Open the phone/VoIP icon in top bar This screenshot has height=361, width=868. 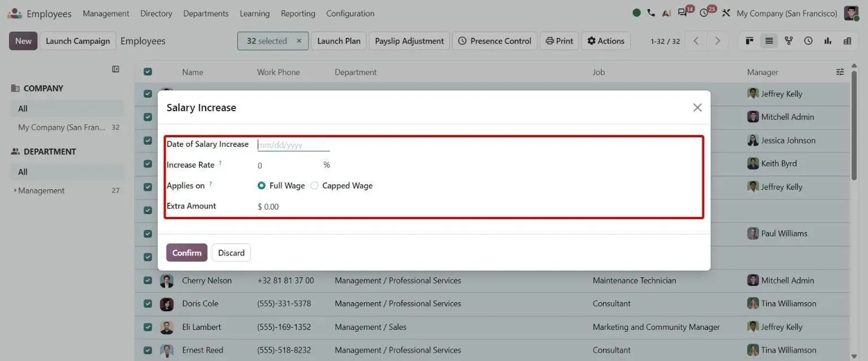[x=651, y=13]
